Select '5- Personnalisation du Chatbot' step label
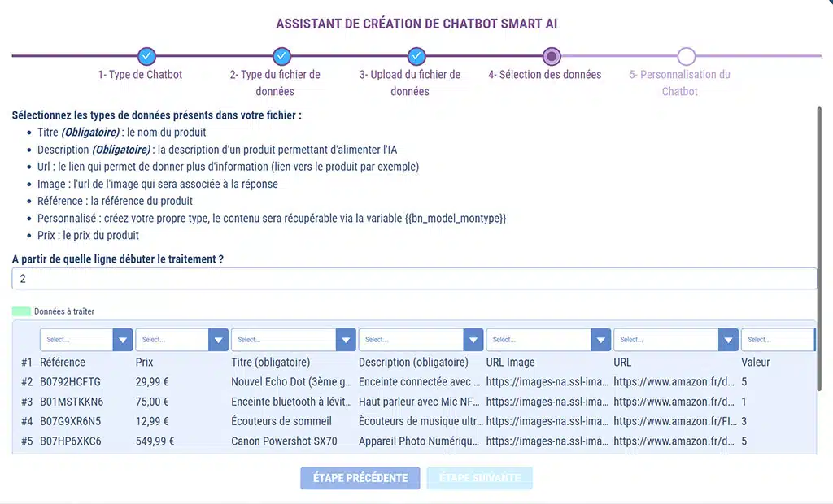Image resolution: width=833 pixels, height=504 pixels. (680, 83)
